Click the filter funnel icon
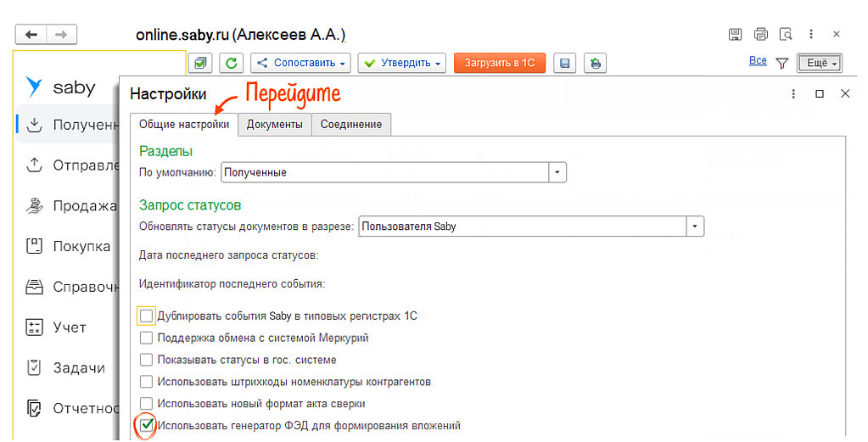This screenshot has width=868, height=442. 782,63
